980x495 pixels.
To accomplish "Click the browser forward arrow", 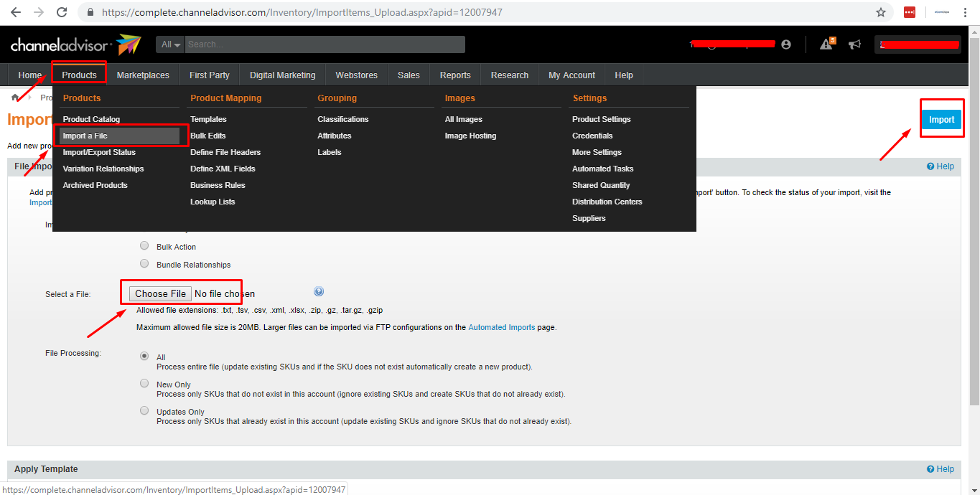I will [x=39, y=12].
